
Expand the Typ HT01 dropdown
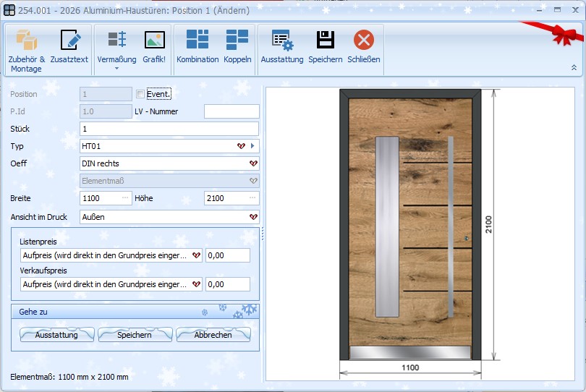241,146
